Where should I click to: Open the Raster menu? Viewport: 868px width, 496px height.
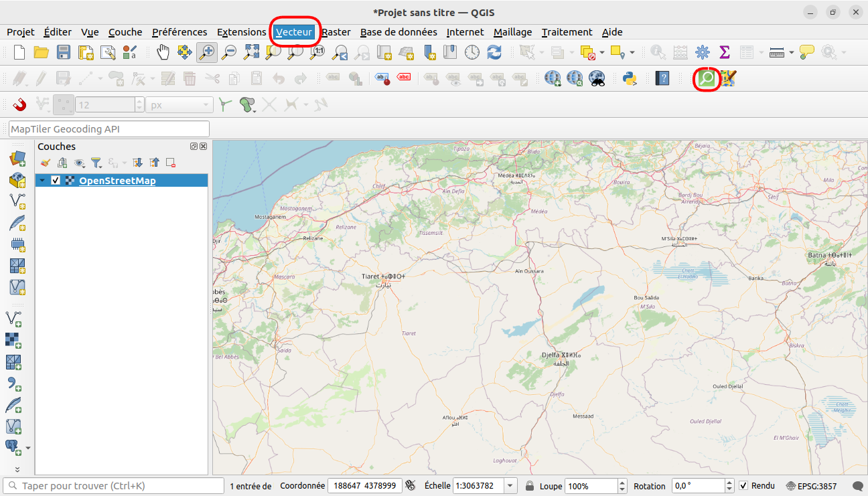click(336, 32)
